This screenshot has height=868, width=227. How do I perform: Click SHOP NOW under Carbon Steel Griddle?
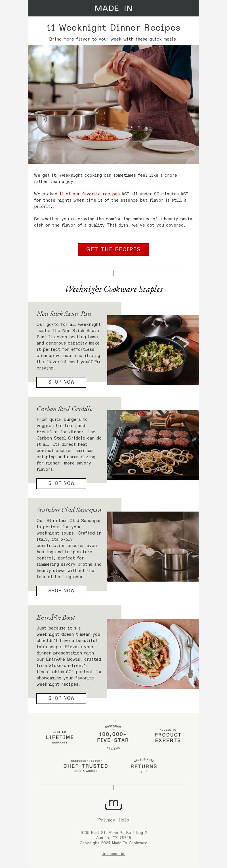point(61,483)
